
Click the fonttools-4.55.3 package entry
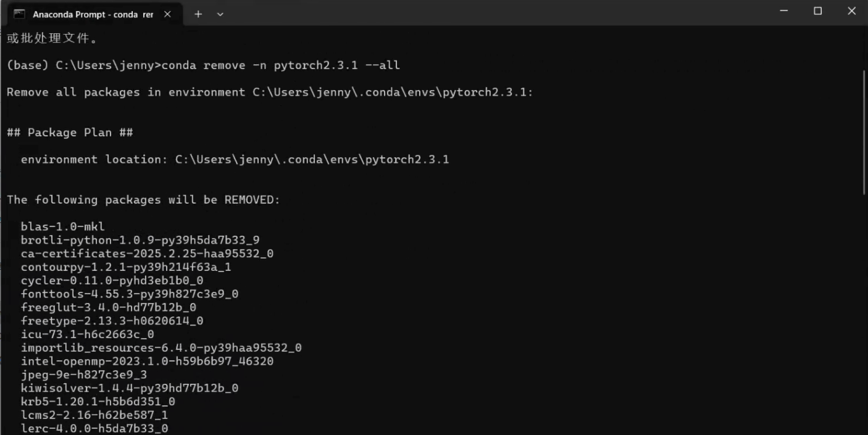click(x=130, y=294)
